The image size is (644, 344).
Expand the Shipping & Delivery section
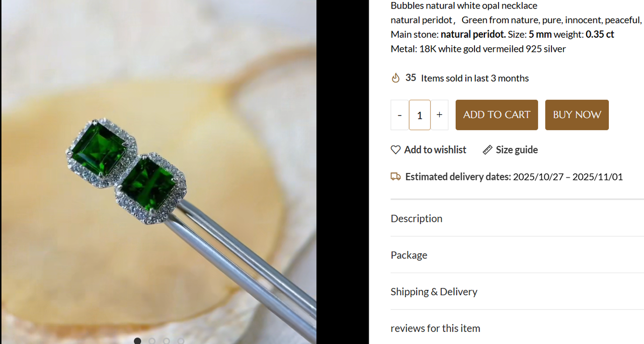click(x=434, y=292)
